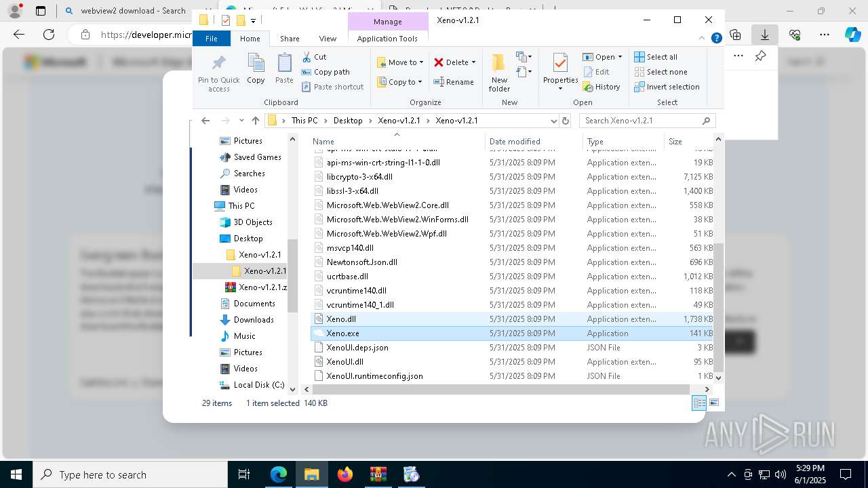Open Windows Start menu
This screenshot has width=868, height=488.
point(16,474)
